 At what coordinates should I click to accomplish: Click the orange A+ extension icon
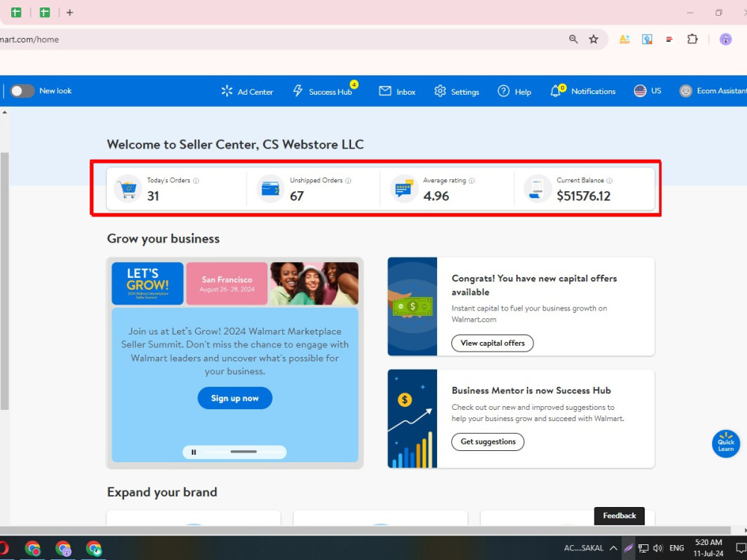624,40
